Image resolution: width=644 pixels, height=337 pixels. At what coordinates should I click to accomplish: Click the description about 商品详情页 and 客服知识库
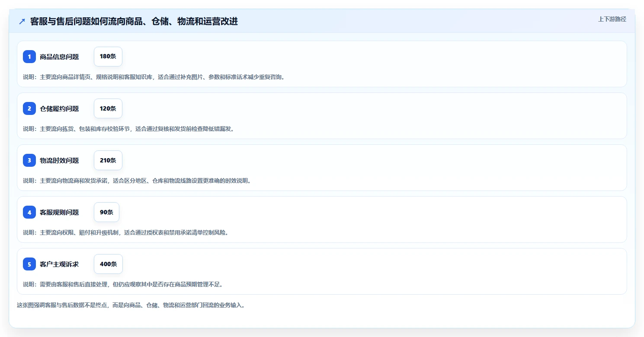click(x=154, y=77)
